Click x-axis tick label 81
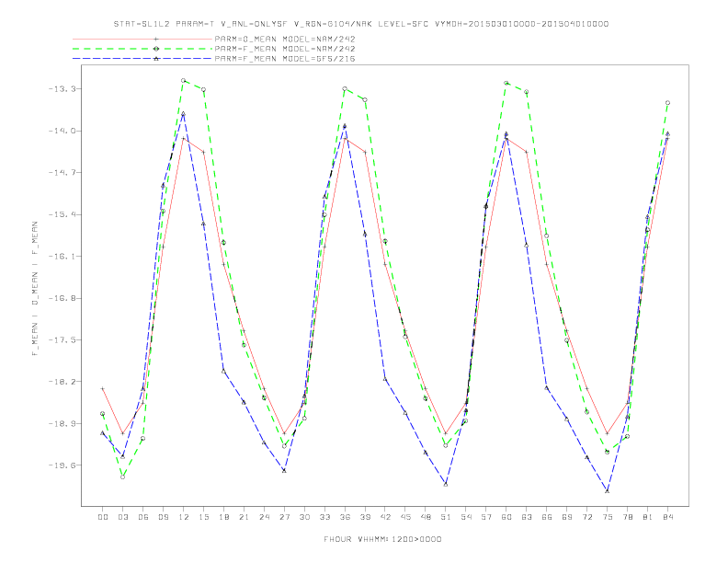 point(648,517)
